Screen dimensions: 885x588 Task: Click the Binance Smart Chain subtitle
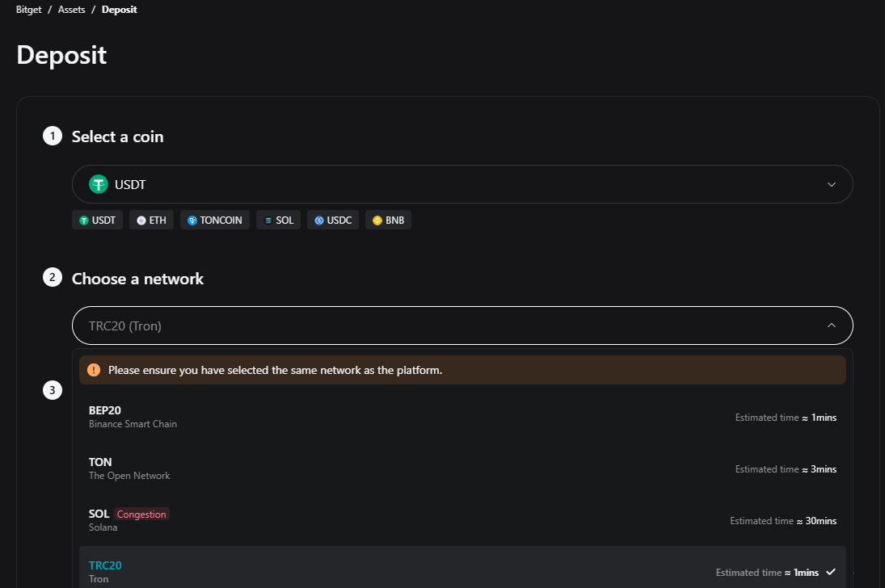(x=133, y=424)
